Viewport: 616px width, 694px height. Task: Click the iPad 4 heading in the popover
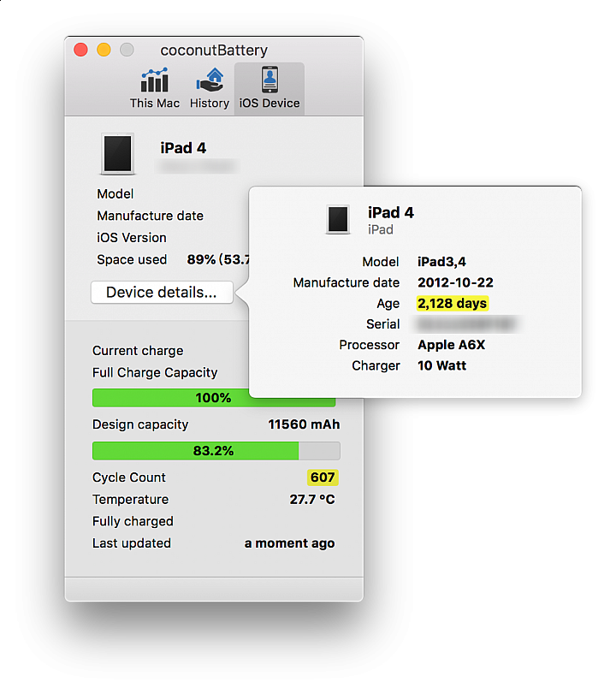[x=391, y=213]
